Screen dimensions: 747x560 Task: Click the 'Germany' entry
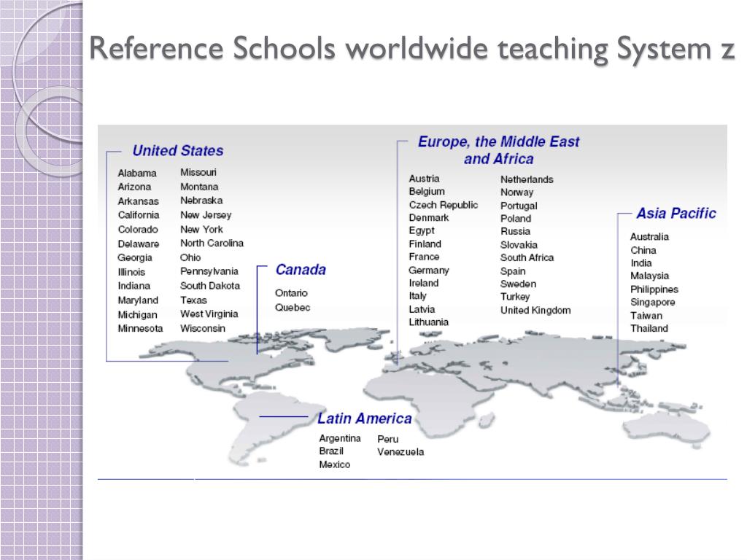429,270
